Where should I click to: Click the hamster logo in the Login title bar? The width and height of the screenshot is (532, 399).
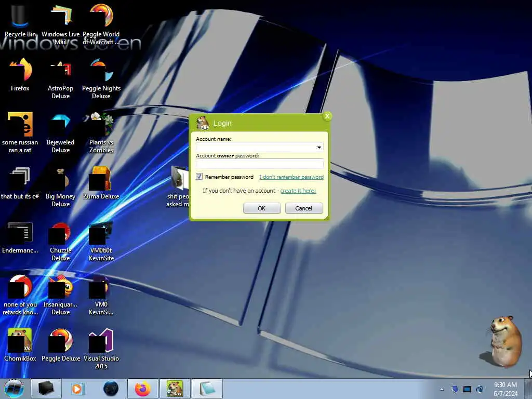coord(203,123)
